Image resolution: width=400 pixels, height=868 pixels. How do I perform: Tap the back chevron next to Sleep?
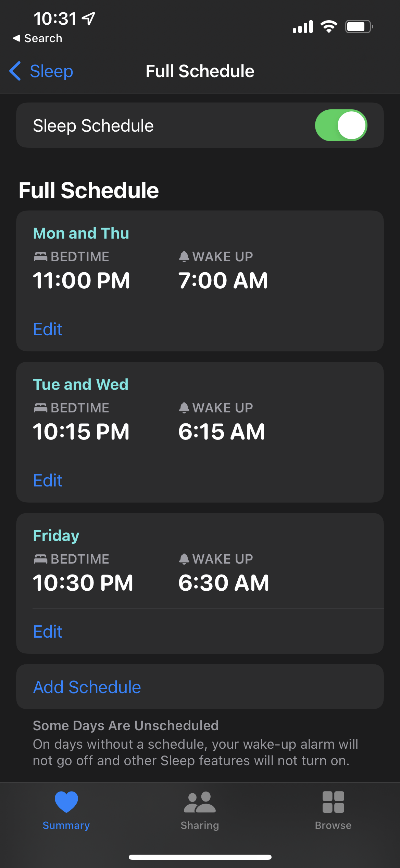click(15, 71)
